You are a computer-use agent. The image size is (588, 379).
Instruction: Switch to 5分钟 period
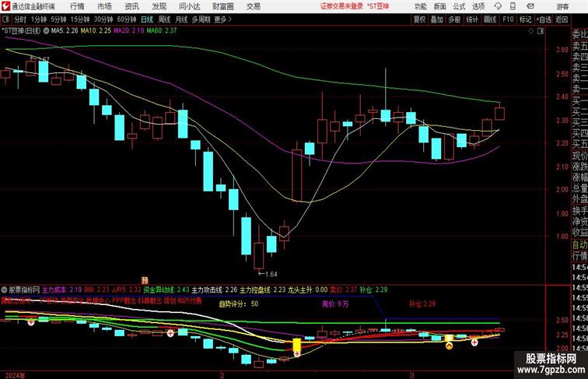(x=58, y=19)
